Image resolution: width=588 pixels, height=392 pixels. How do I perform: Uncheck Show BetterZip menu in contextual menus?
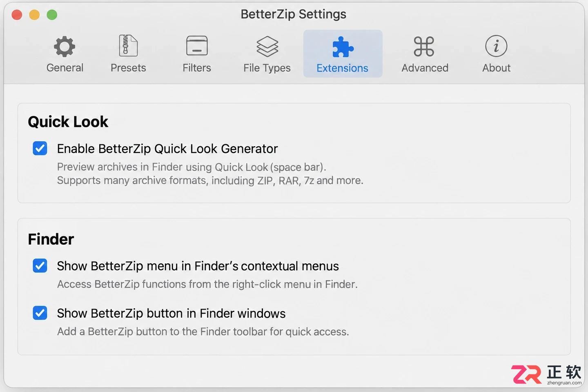40,266
